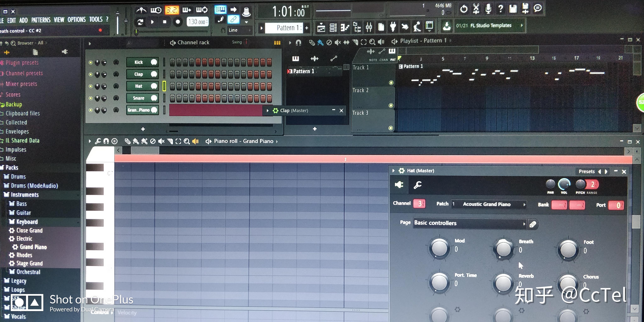Open wrench settings tab in Hat plugin
Image resolution: width=644 pixels, height=322 pixels.
pyautogui.click(x=417, y=185)
